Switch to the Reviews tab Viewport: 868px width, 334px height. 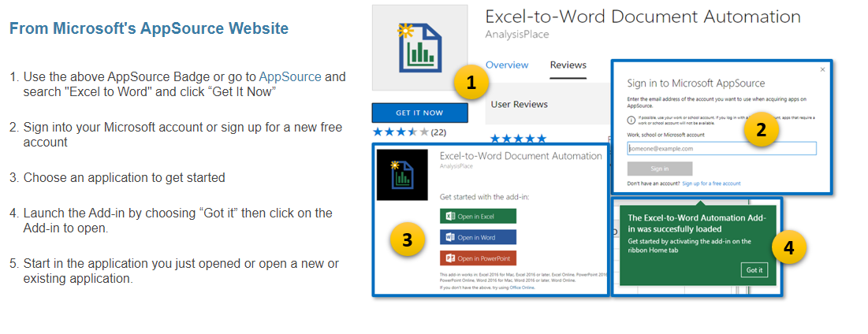tap(568, 65)
